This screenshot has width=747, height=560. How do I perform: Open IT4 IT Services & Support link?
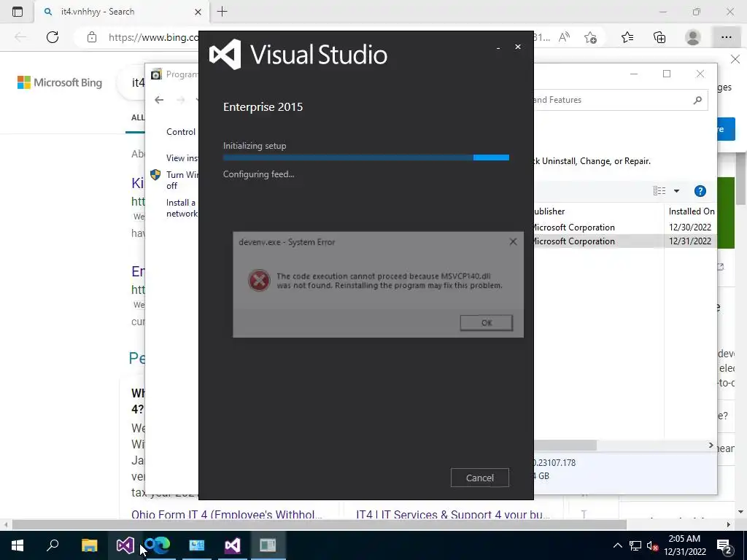coord(453,514)
